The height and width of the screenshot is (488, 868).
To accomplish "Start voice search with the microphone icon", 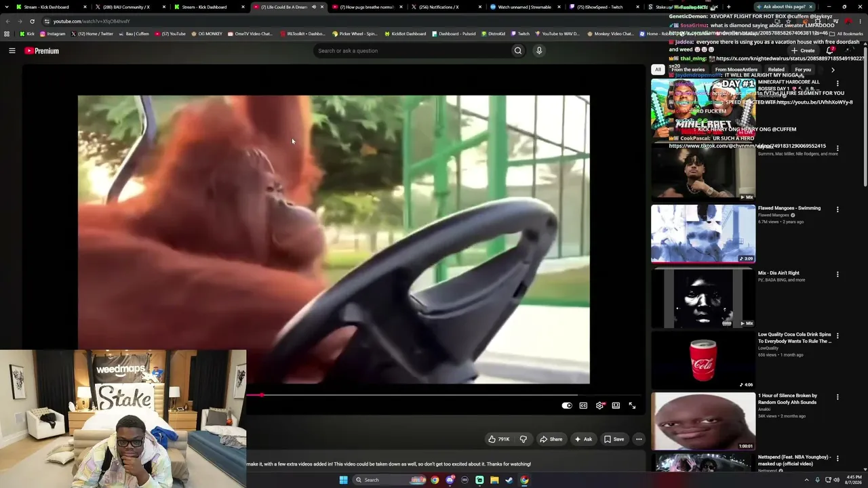I will pyautogui.click(x=539, y=51).
